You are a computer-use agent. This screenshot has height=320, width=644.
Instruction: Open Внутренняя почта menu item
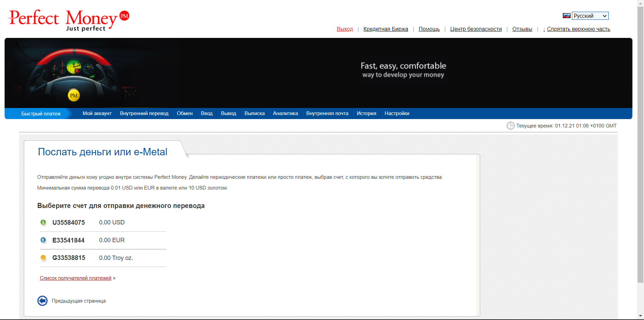[327, 113]
